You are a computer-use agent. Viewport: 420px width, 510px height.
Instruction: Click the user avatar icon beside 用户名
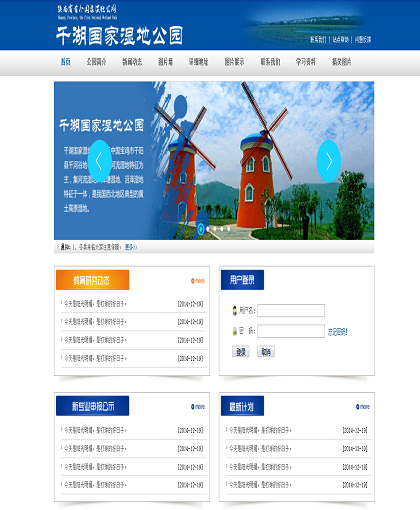point(234,311)
